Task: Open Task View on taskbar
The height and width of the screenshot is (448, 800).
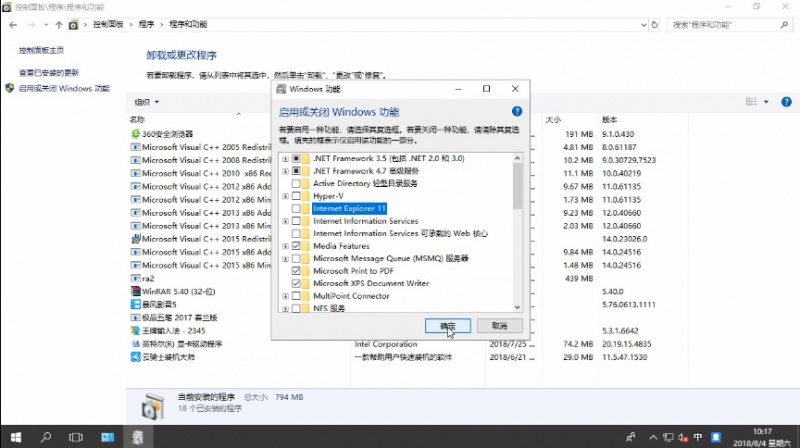Action: [x=76, y=437]
